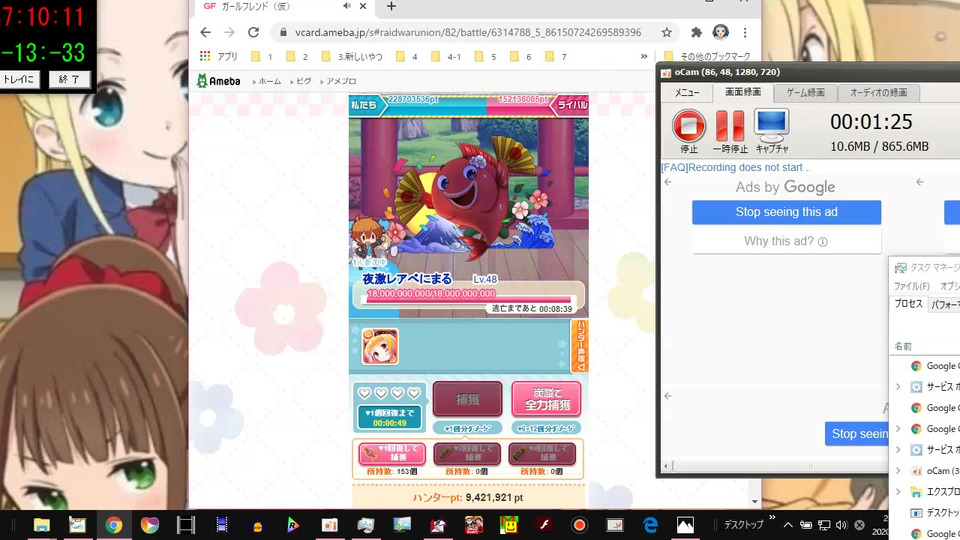Click the トレイに button on timer widget
The height and width of the screenshot is (540, 960).
tap(20, 79)
